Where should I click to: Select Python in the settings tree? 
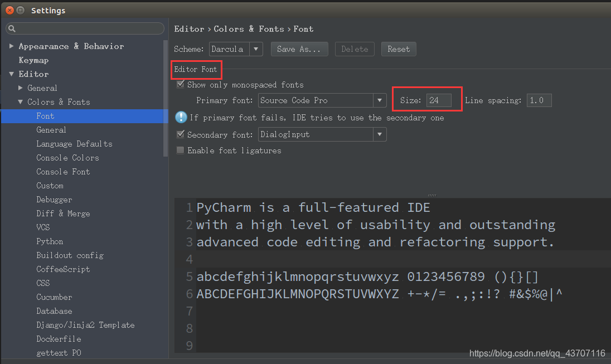50,241
